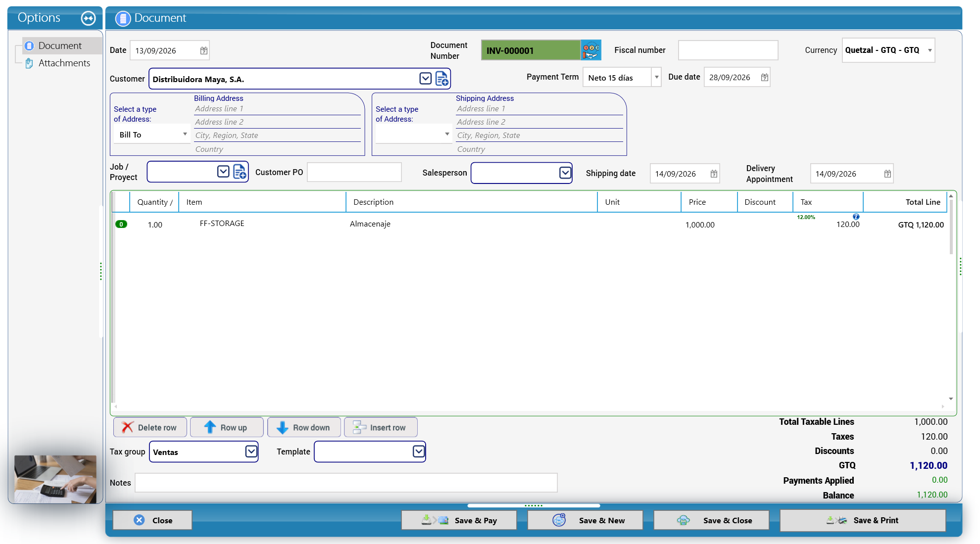
Task: Click the price cell 1,000.00
Action: [700, 225]
